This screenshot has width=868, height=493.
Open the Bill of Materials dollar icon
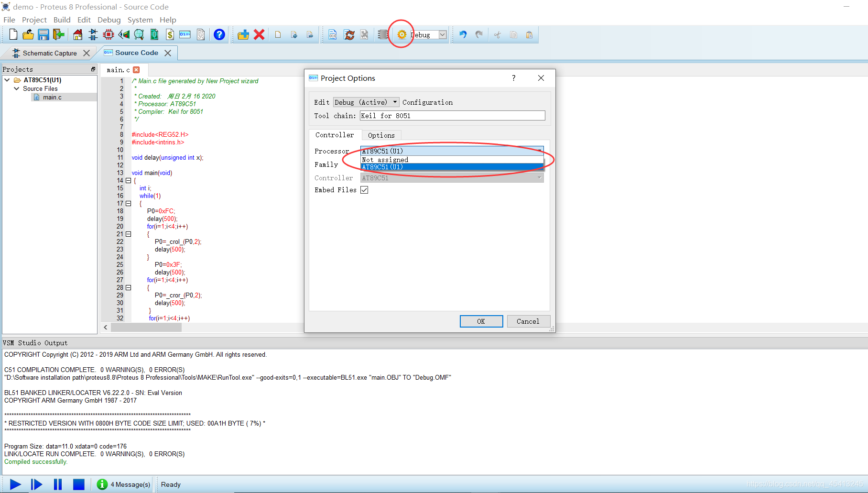pos(170,34)
